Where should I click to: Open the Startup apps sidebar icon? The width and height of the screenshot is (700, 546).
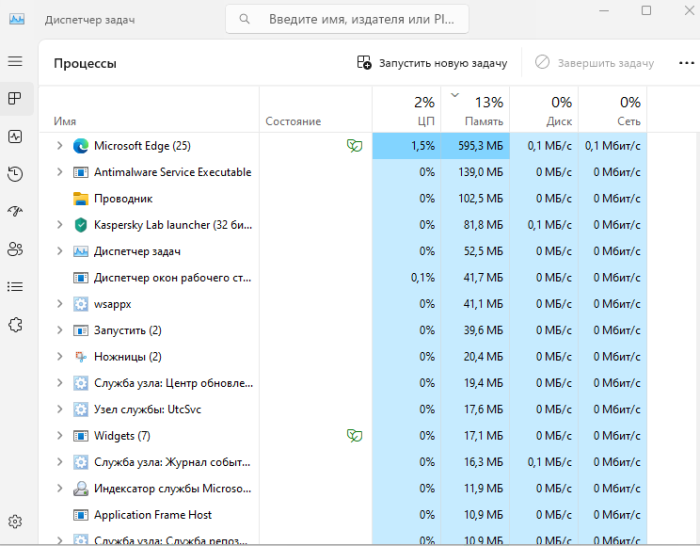(x=15, y=211)
